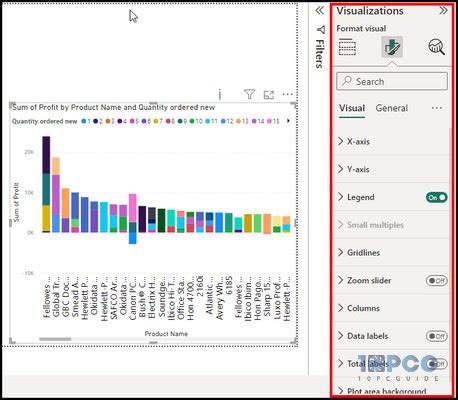Click the Product Name axis title

[x=166, y=334]
